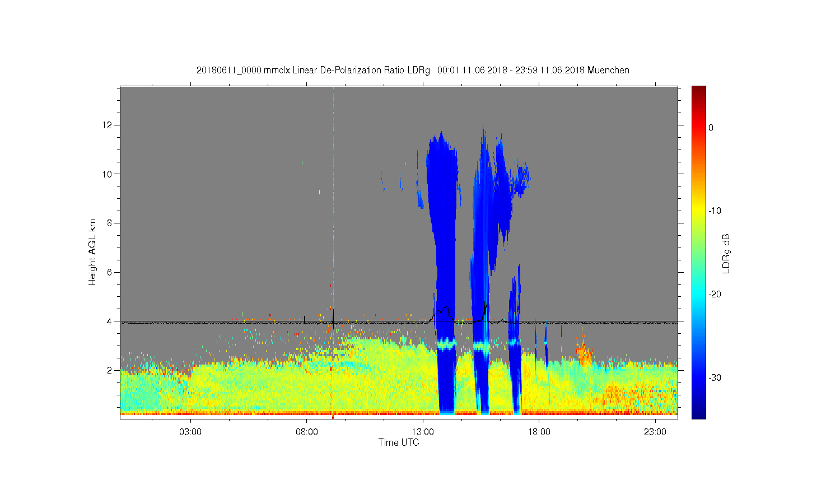Click the dark blue bottom of the colorbar
840x504 pixels.
click(698, 412)
